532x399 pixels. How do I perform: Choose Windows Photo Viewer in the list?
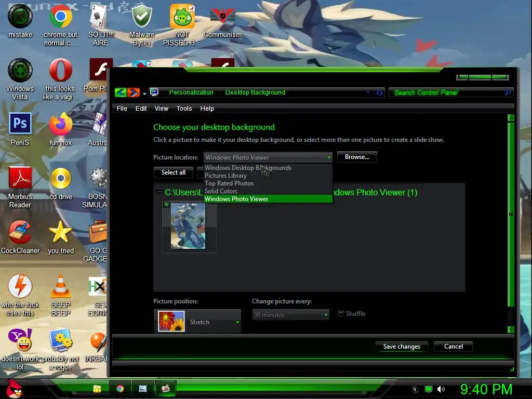click(x=268, y=199)
